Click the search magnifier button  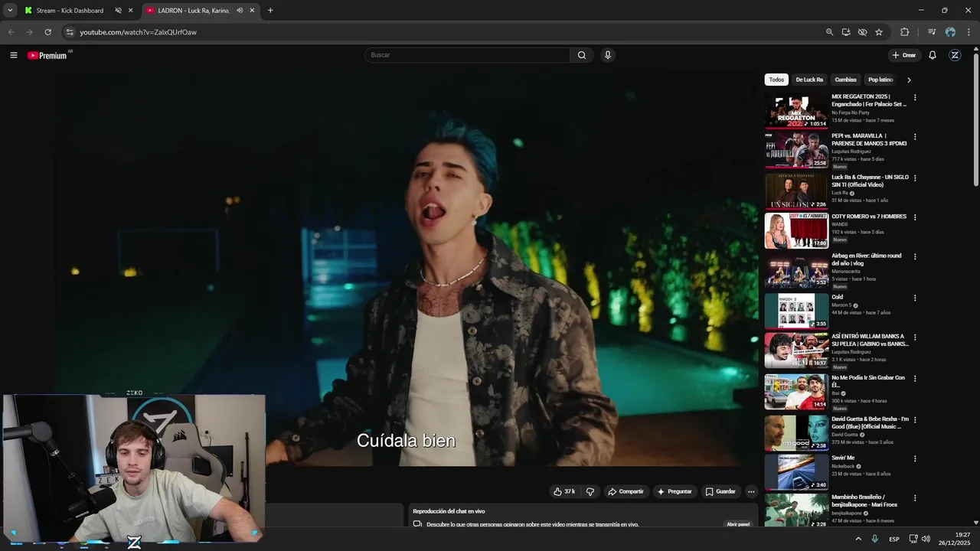(x=582, y=55)
